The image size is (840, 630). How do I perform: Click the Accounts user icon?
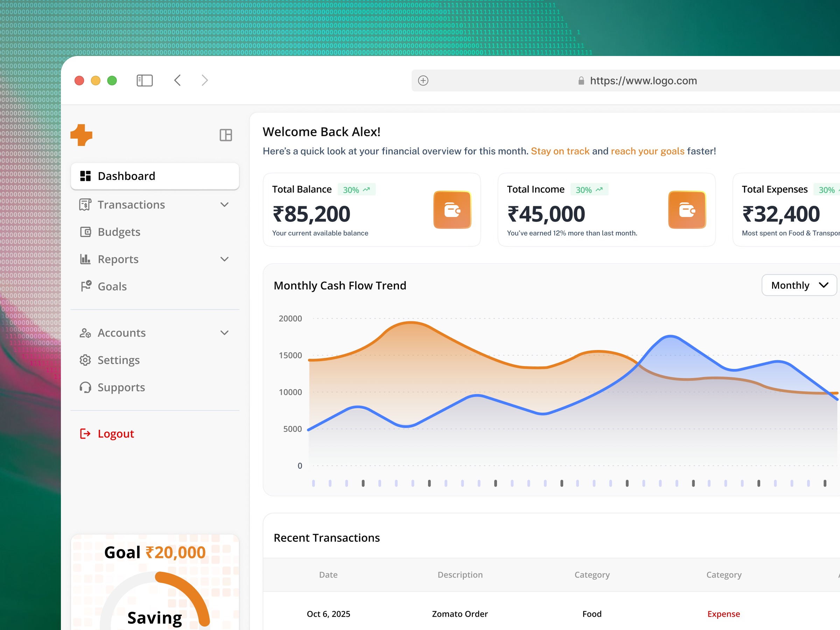coord(85,332)
